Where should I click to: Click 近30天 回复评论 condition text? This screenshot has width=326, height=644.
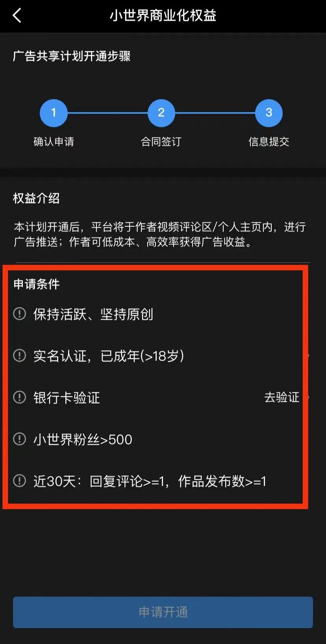150,481
